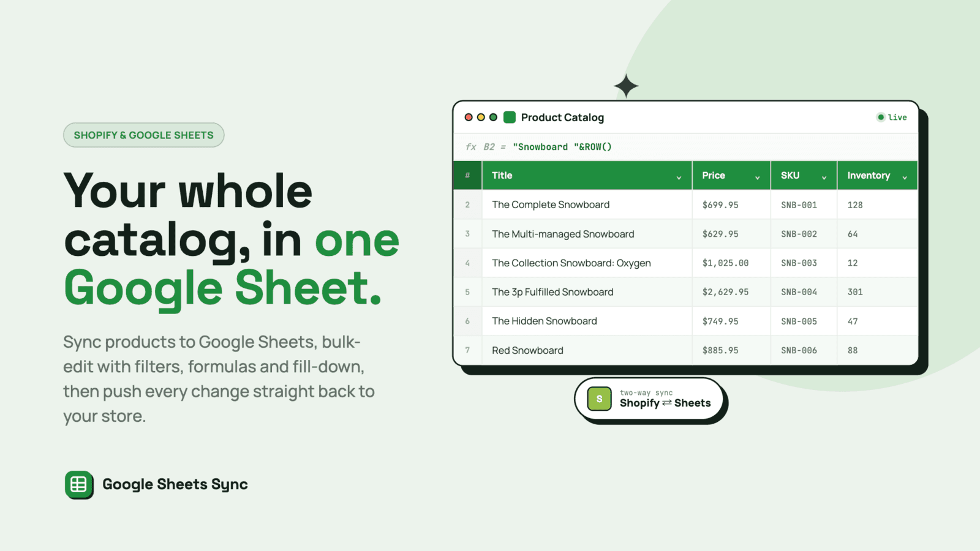Click the green window dot

(493, 117)
